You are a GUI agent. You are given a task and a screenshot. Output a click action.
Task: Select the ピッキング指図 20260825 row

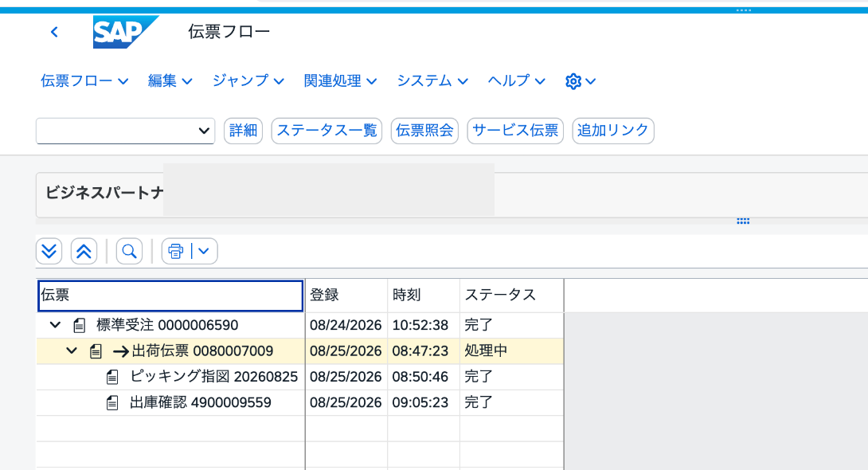pyautogui.click(x=299, y=377)
